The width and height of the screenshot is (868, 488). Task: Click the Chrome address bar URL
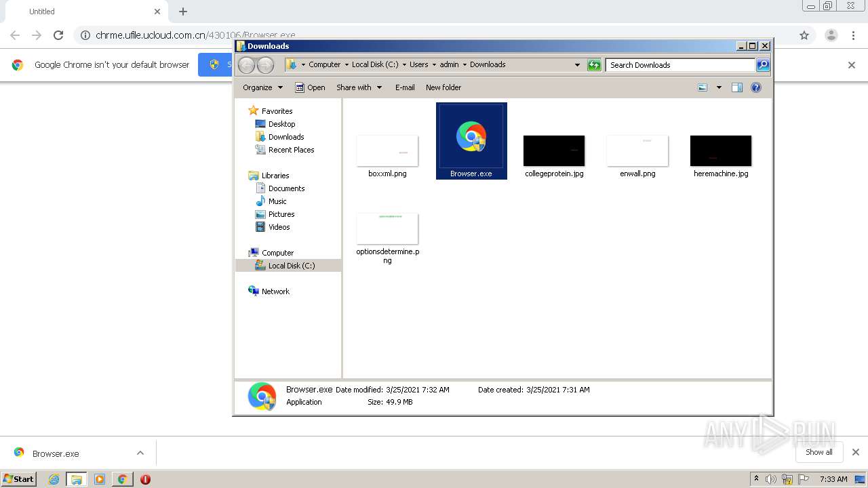click(195, 35)
